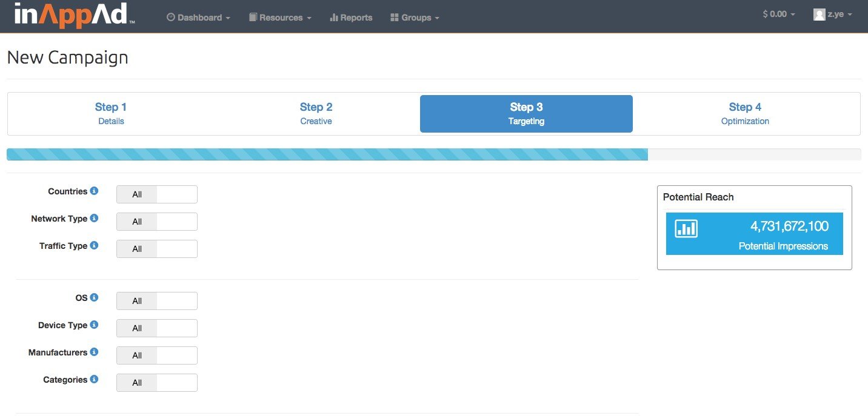
Task: Toggle the Manufacturers All switch
Action: pos(157,355)
